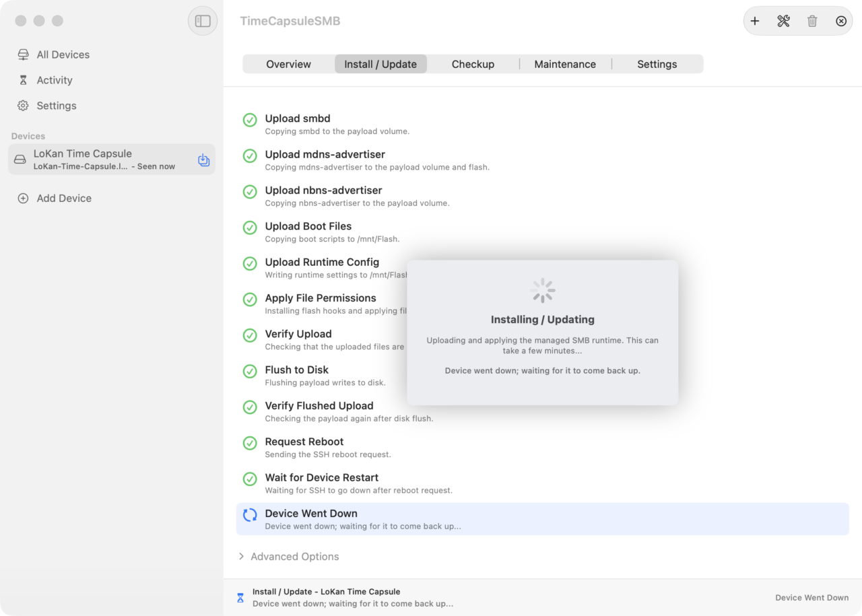Toggle the sidebar visibility button
Image resolution: width=862 pixels, height=616 pixels.
coord(203,21)
